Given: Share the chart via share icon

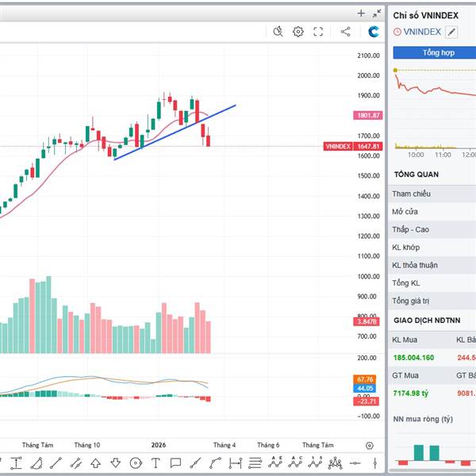Looking at the screenshot, I should 345,32.
